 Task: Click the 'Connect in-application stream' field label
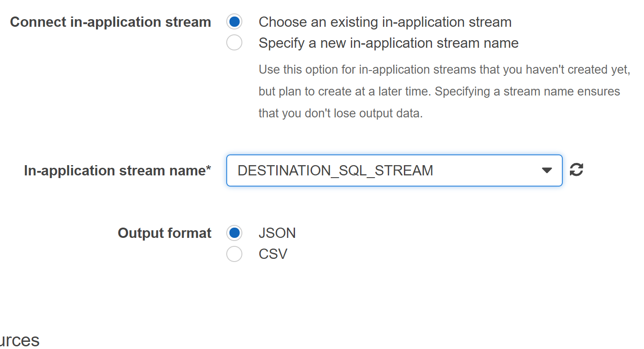(x=111, y=22)
